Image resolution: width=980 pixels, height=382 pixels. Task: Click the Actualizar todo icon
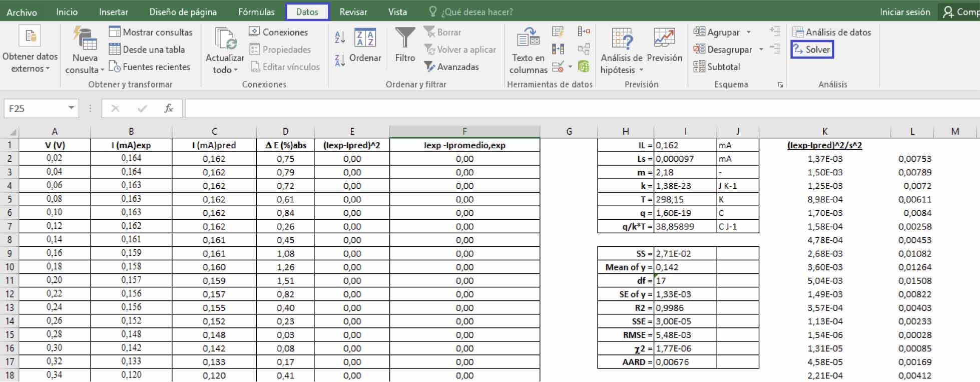(225, 39)
